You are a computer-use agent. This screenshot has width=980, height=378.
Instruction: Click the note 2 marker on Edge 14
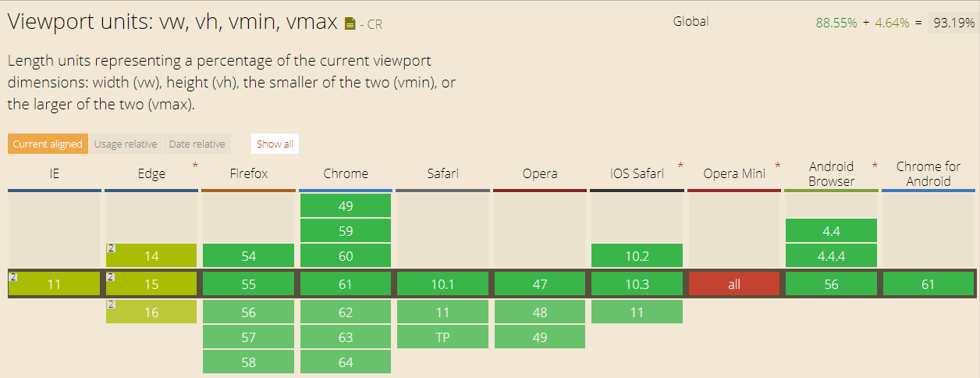pos(111,248)
